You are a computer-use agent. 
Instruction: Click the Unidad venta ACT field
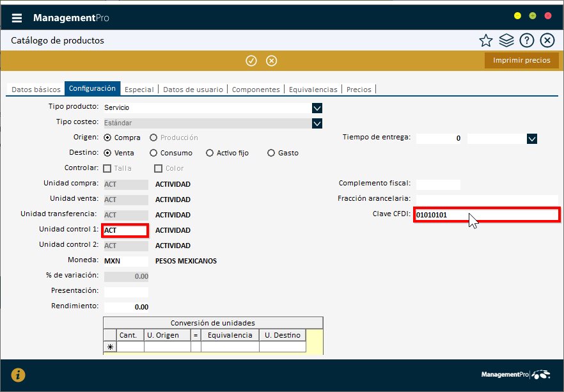pyautogui.click(x=126, y=200)
